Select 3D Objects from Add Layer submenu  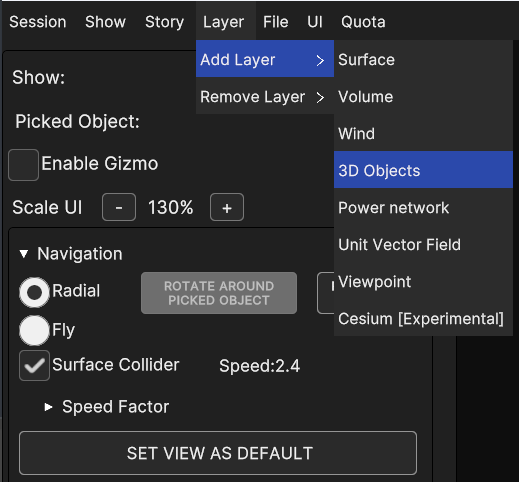point(423,170)
